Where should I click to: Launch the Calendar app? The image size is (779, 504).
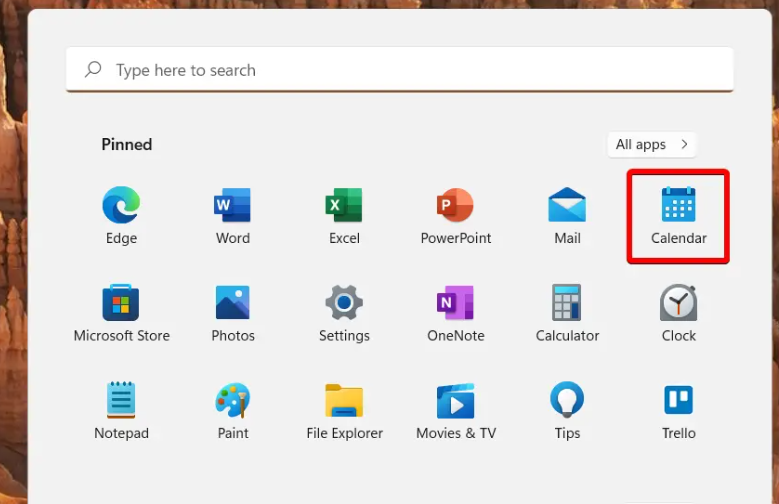678,204
